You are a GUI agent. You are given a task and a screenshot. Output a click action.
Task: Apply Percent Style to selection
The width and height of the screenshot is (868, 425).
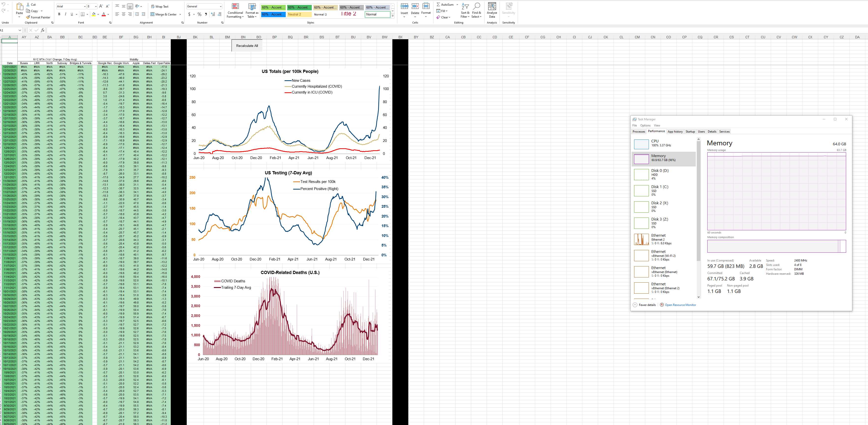199,14
